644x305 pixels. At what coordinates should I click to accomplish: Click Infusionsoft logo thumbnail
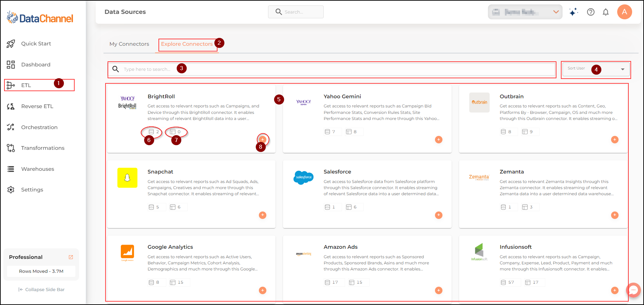479,252
